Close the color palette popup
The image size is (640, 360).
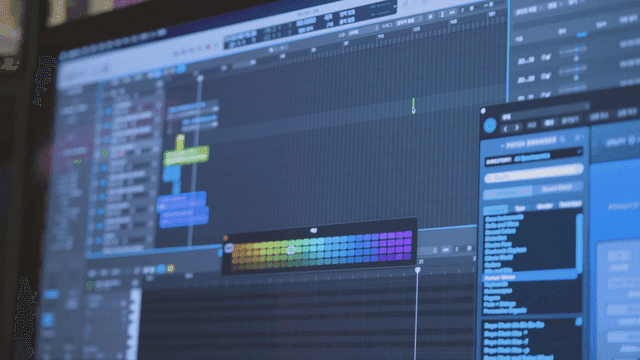coord(225,237)
